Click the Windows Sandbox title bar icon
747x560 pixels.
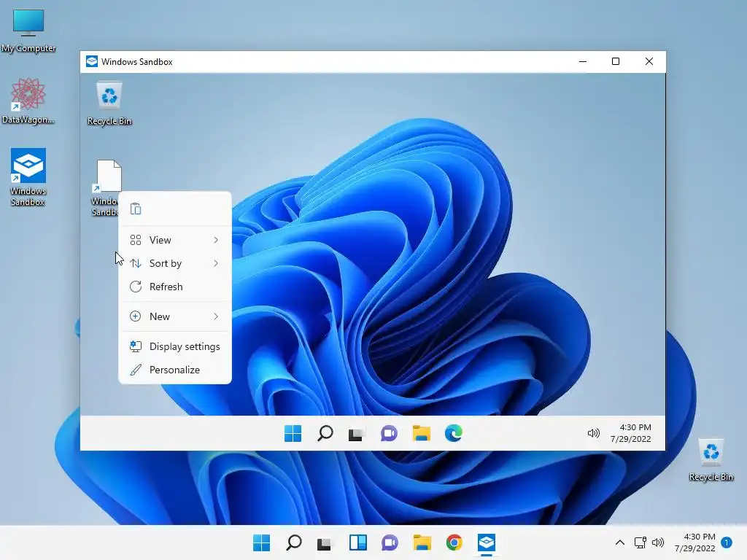[x=92, y=61]
